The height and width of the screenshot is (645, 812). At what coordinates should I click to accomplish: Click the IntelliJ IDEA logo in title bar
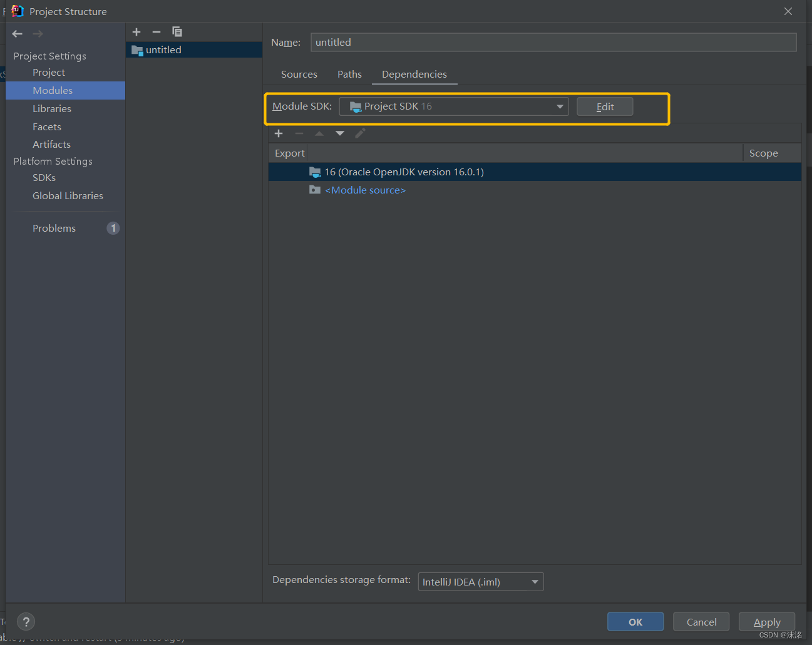[17, 11]
